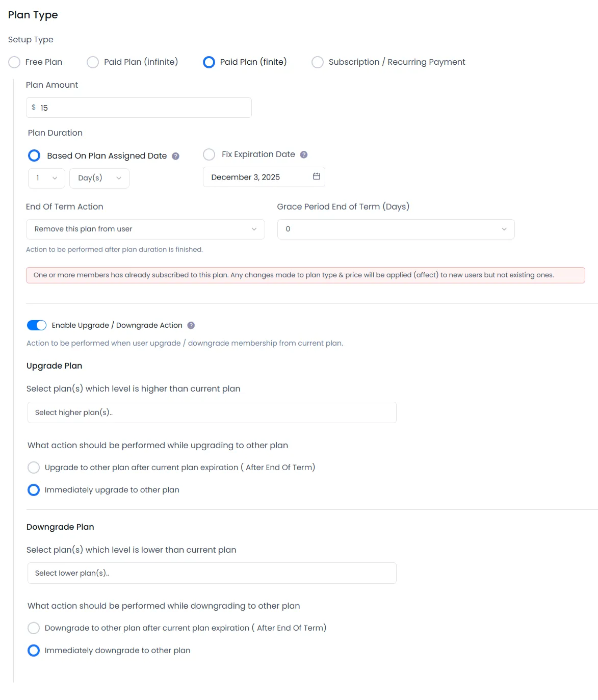The height and width of the screenshot is (700, 598).
Task: Select Free Plan setup type
Action: coord(14,62)
